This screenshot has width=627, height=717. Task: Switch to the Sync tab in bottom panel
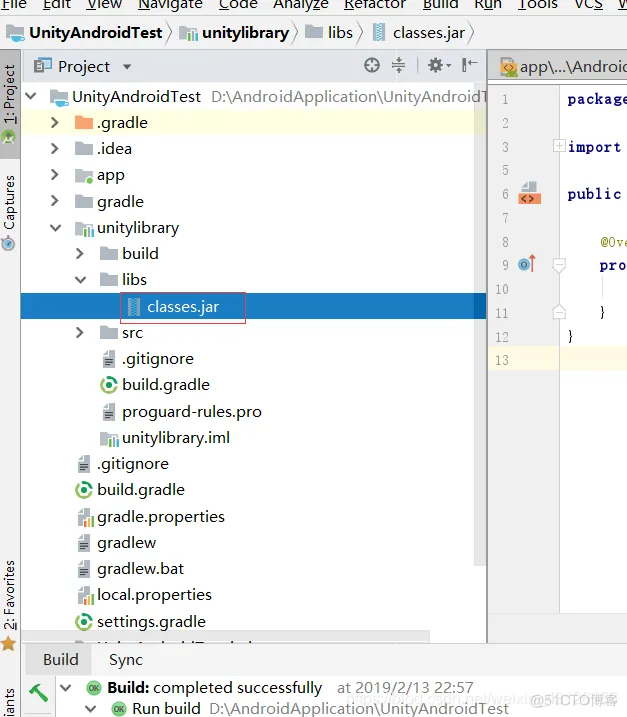pos(126,660)
